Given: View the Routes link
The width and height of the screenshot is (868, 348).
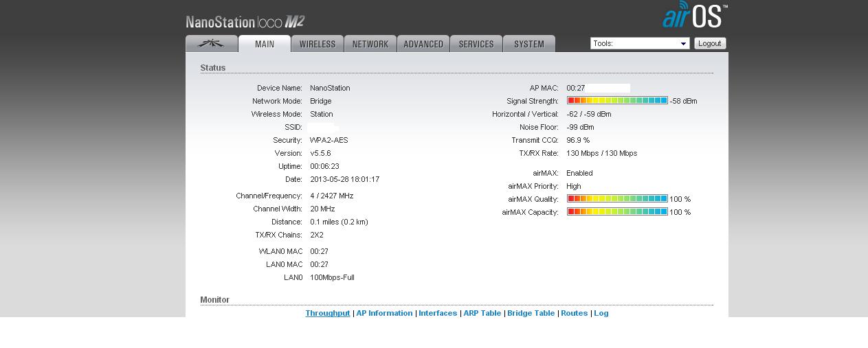Looking at the screenshot, I should (574, 313).
